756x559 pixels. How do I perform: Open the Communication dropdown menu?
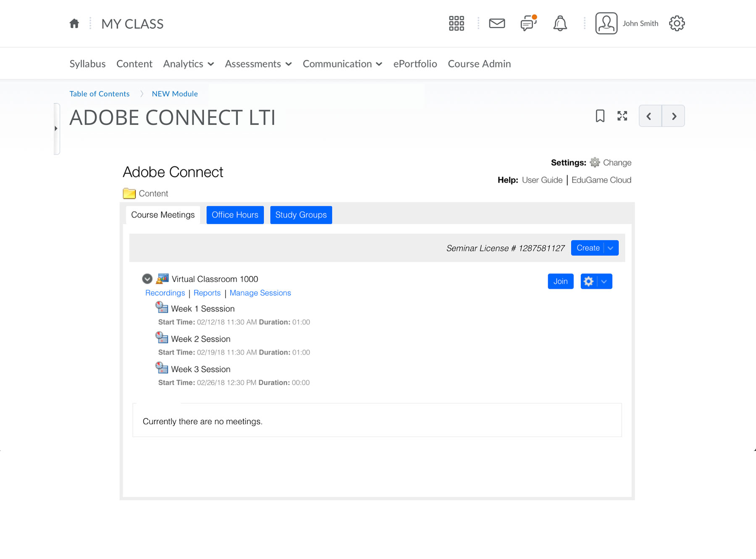(342, 64)
